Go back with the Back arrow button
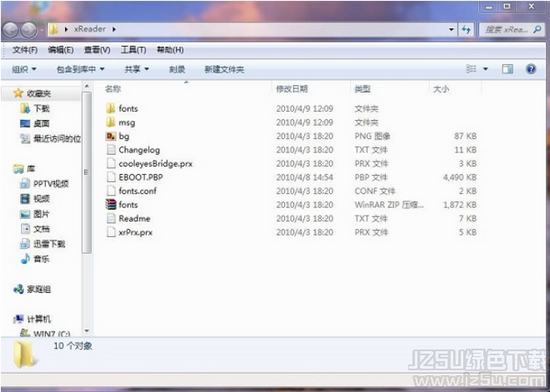The image size is (550, 392). 11,30
